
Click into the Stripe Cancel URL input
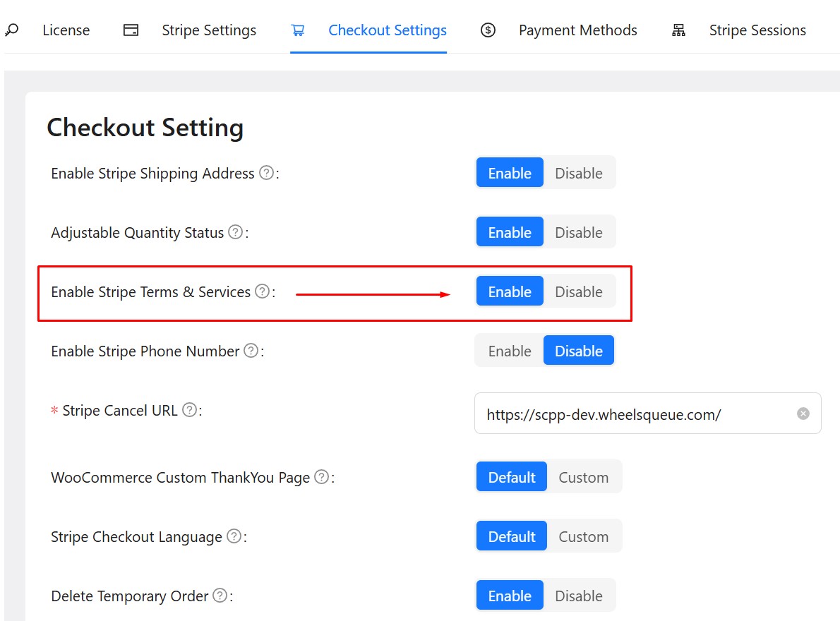(x=635, y=414)
